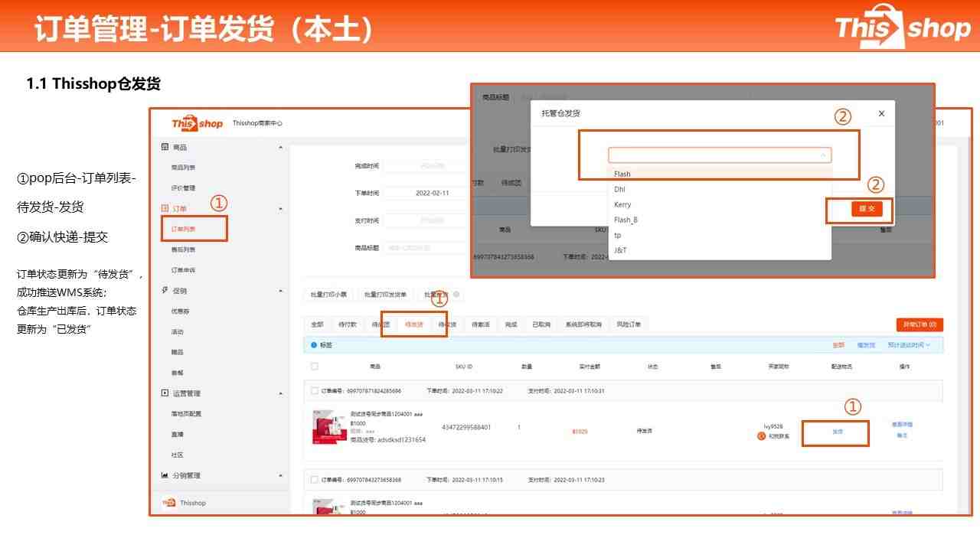Click the orange contact-buyer icon under ivy9528
This screenshot has width=980, height=551.
[x=761, y=435]
